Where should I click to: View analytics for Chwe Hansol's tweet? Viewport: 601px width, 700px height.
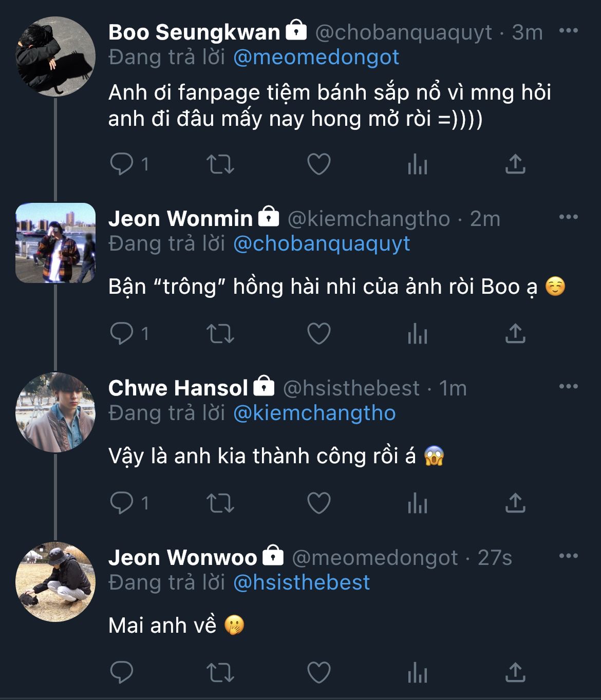tap(417, 503)
